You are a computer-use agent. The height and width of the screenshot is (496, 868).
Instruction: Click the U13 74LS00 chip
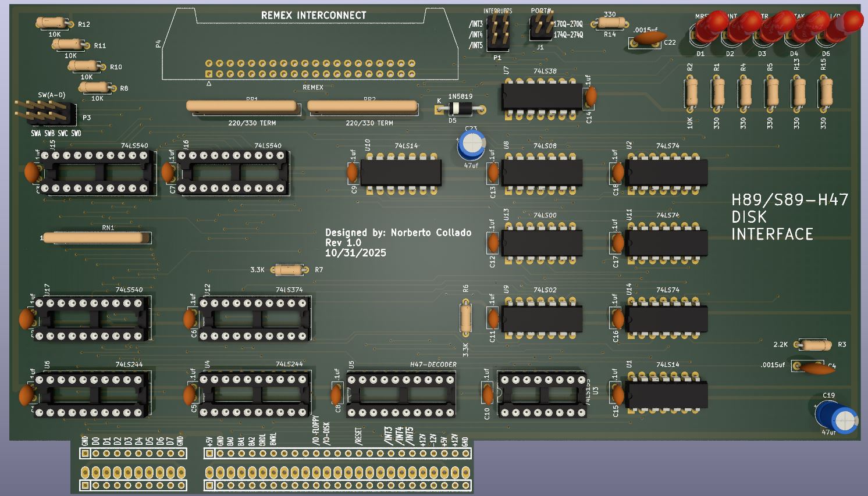point(542,242)
